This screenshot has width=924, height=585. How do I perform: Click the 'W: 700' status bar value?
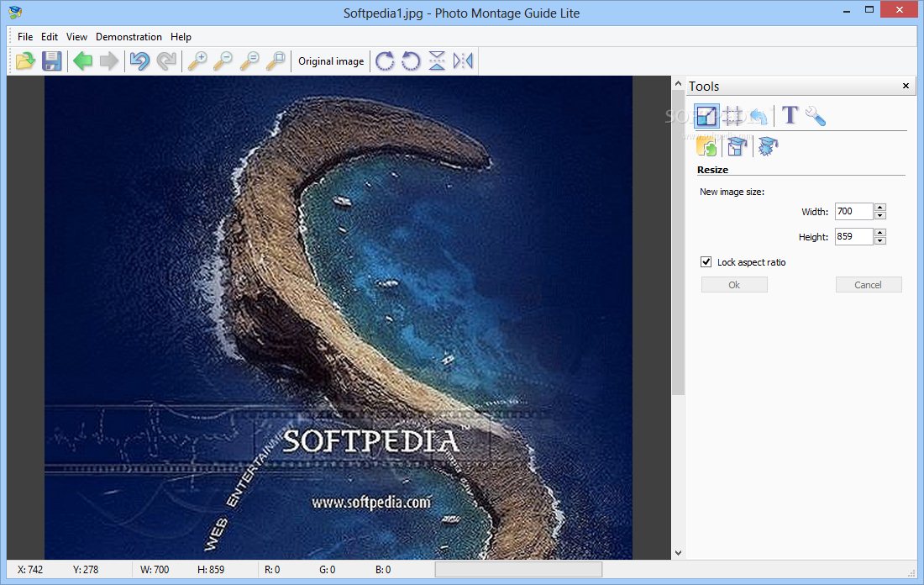[155, 570]
